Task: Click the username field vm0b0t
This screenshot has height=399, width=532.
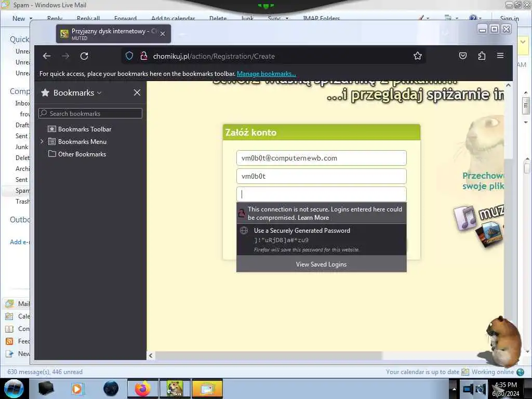Action: point(321,177)
